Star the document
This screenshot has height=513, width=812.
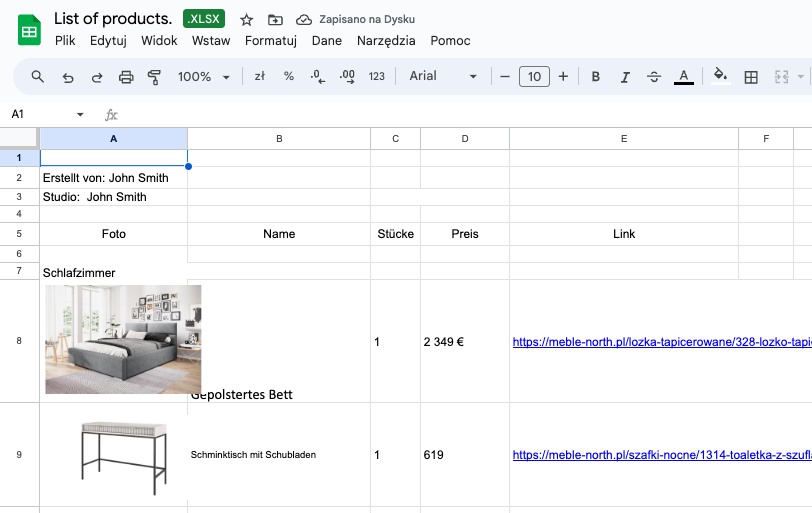(247, 20)
